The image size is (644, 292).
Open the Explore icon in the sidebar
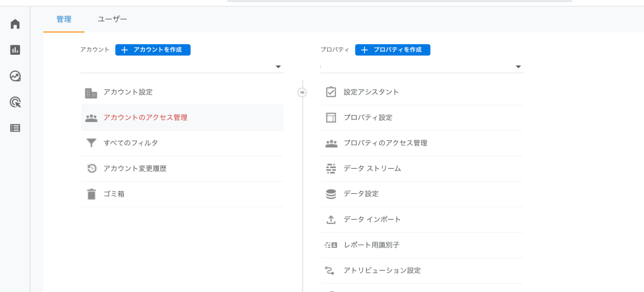tap(15, 76)
